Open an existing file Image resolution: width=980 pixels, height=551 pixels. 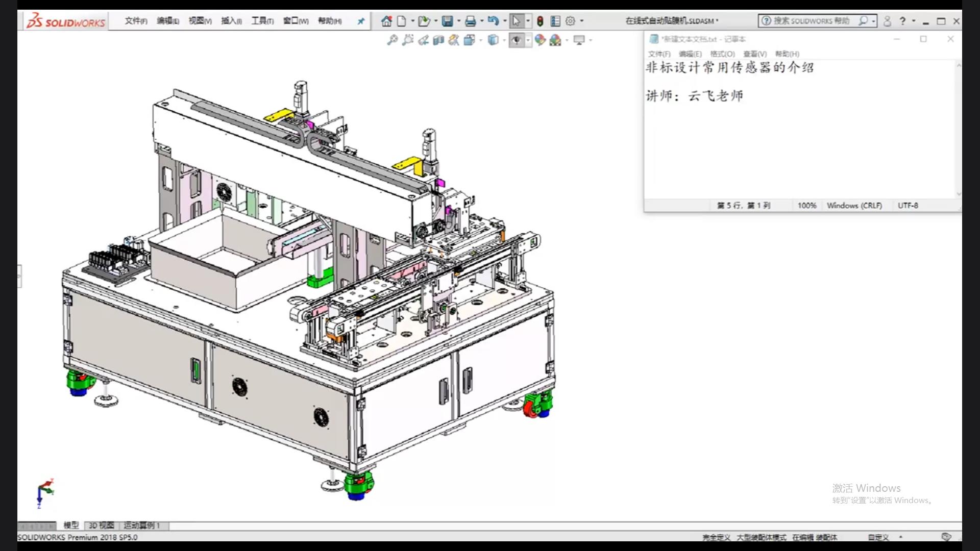point(423,21)
